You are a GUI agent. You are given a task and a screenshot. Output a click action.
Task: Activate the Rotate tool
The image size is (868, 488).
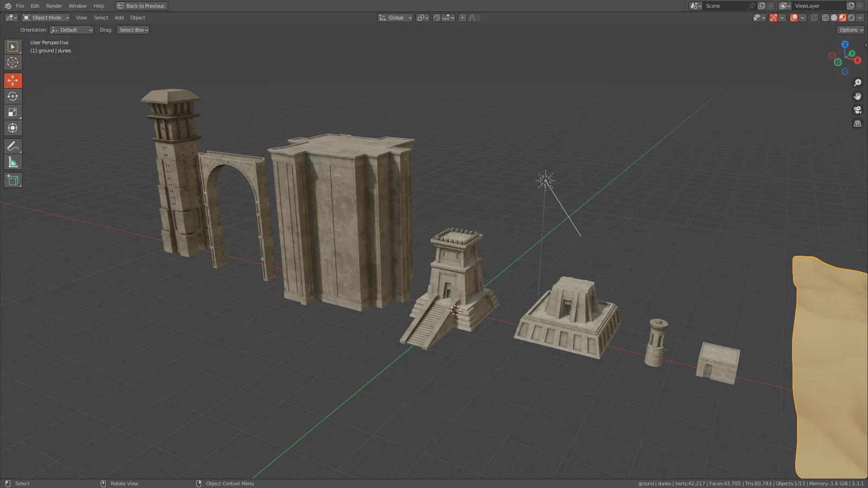[12, 96]
